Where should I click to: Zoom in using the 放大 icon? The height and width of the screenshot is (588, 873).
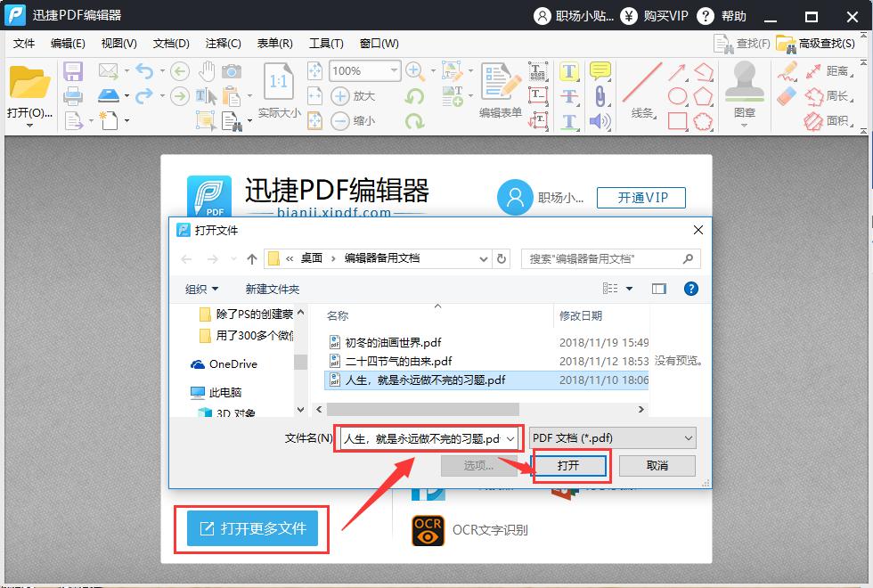coord(340,95)
